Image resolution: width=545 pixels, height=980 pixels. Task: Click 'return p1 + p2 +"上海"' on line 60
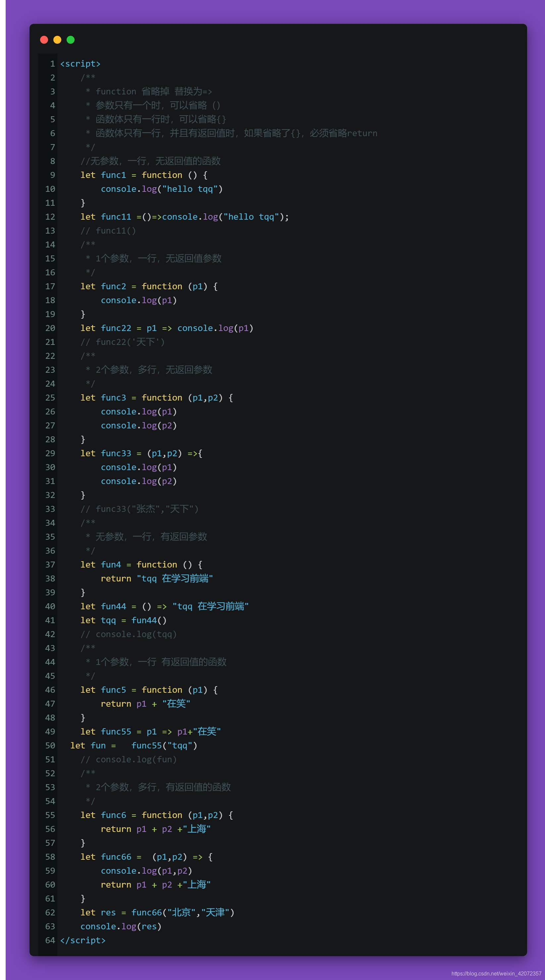pyautogui.click(x=156, y=885)
